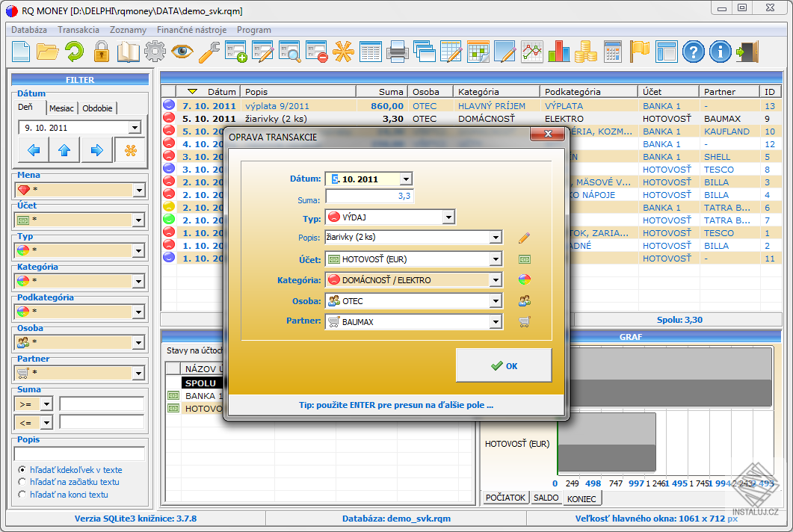Click the padlock lock icon in toolbar

[x=101, y=52]
